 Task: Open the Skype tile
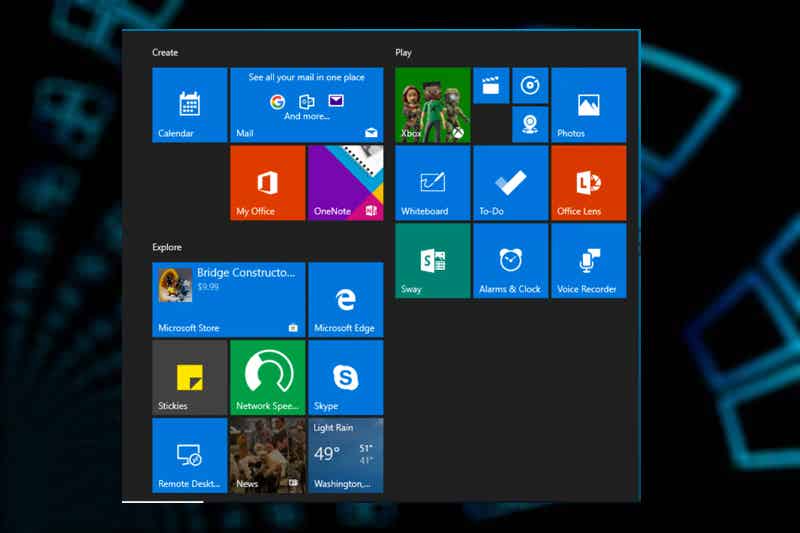tap(346, 378)
